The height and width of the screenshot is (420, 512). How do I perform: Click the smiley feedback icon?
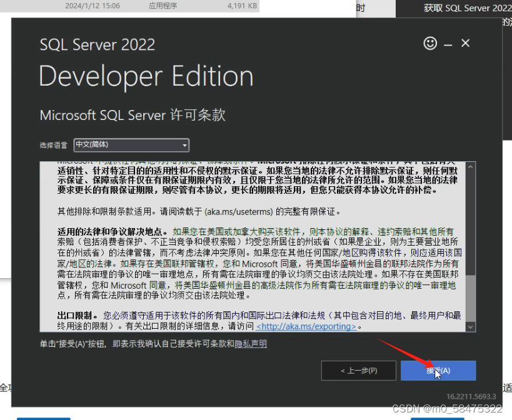pyautogui.click(x=430, y=43)
